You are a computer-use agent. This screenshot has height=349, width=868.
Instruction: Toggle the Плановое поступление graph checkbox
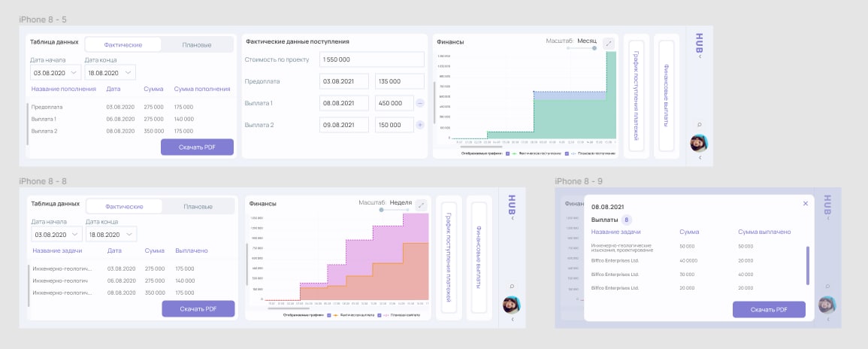click(x=567, y=153)
